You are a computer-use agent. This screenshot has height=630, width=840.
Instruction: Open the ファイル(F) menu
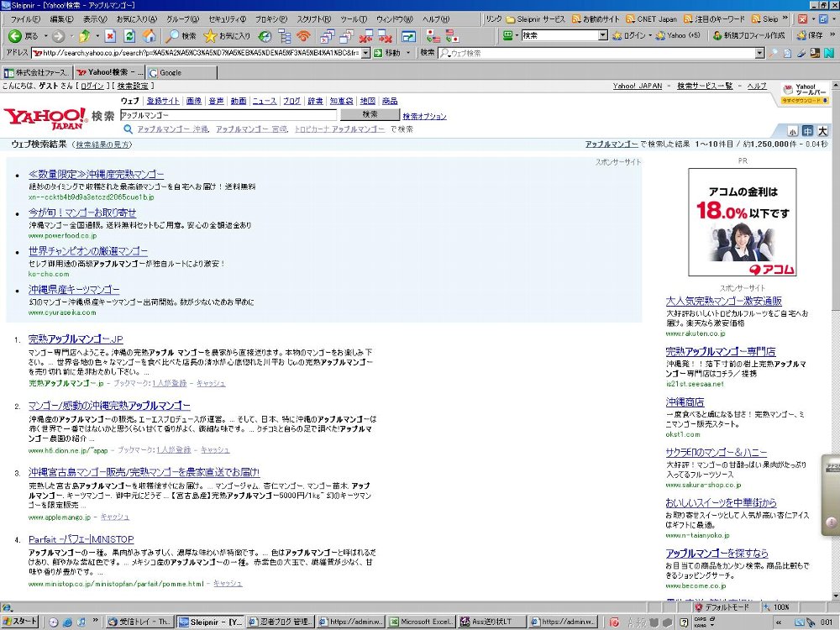tap(24, 18)
